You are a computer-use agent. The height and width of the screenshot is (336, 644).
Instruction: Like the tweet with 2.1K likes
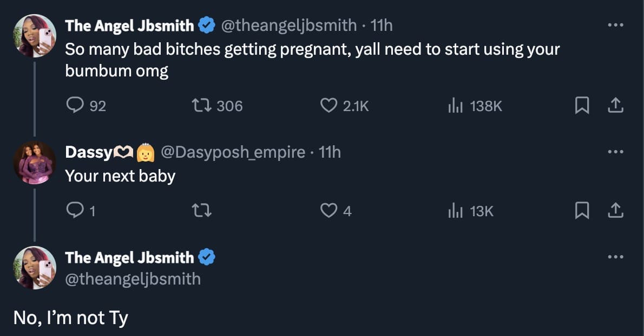pos(329,106)
